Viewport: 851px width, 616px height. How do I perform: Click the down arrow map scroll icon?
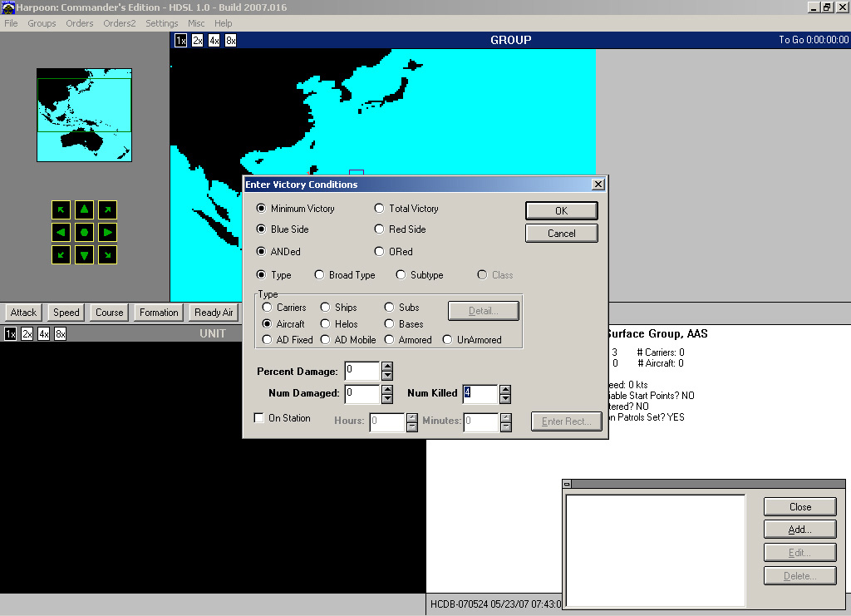(x=84, y=255)
